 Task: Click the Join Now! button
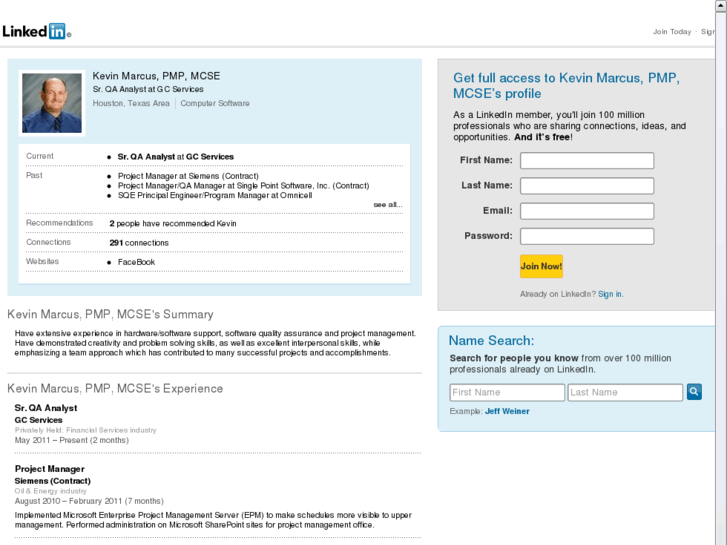tap(541, 266)
